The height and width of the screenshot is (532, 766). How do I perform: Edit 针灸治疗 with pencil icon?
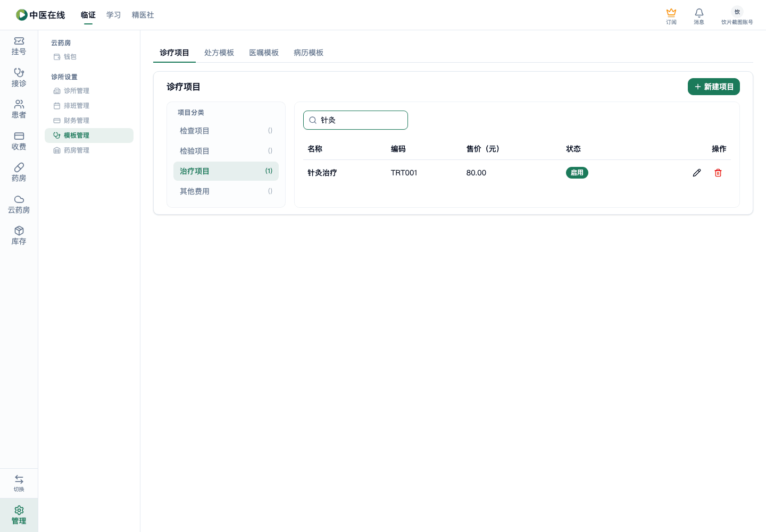point(697,173)
